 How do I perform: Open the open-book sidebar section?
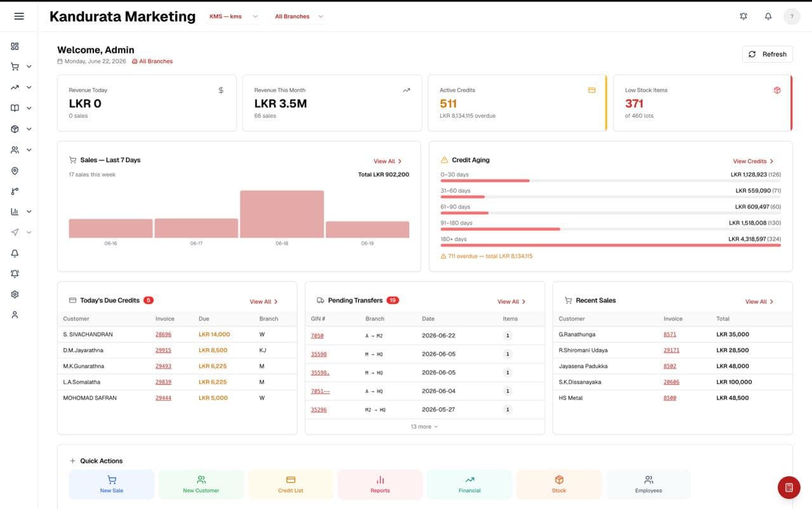(x=15, y=108)
